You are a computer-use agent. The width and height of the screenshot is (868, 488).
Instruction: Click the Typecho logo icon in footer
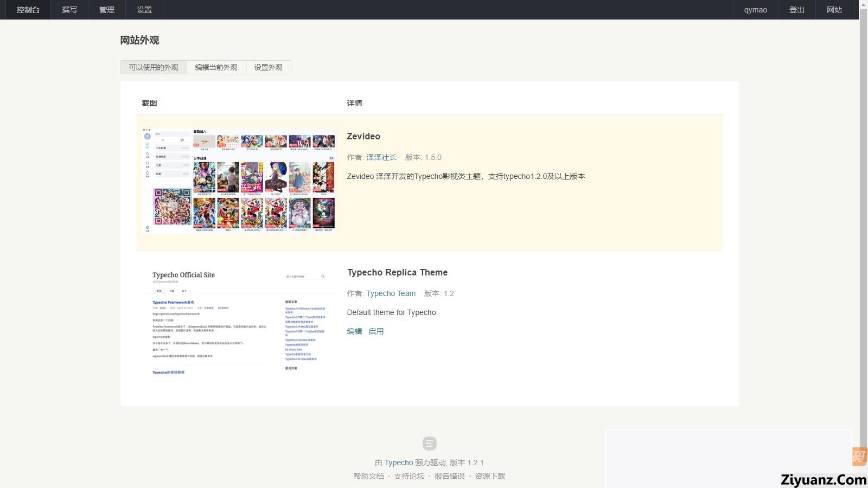(429, 444)
